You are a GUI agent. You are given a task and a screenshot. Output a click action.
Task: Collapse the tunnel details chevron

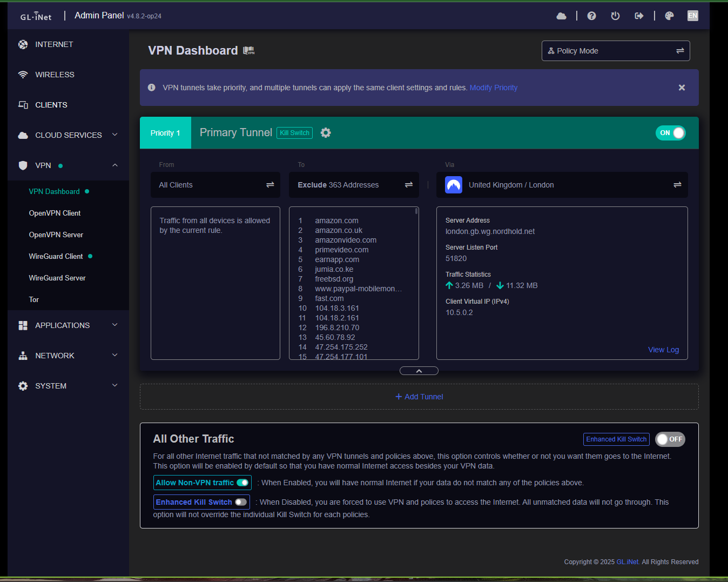pos(419,371)
